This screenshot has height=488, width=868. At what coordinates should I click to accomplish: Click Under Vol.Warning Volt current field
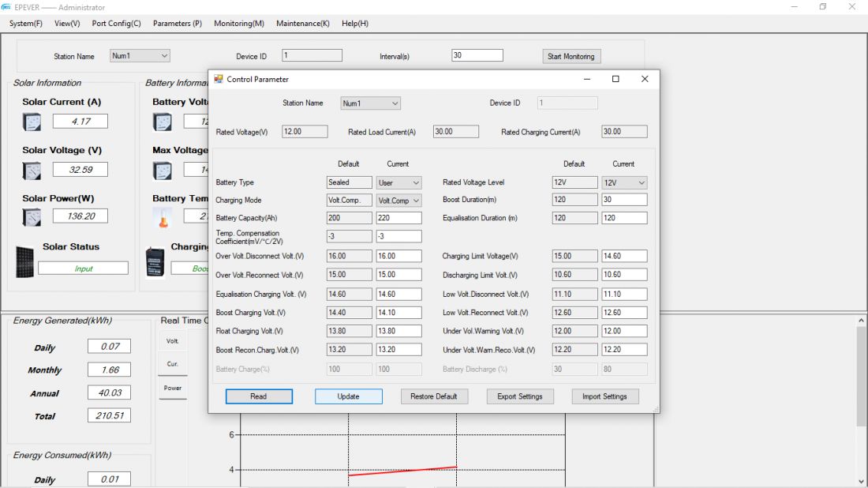[x=624, y=331]
